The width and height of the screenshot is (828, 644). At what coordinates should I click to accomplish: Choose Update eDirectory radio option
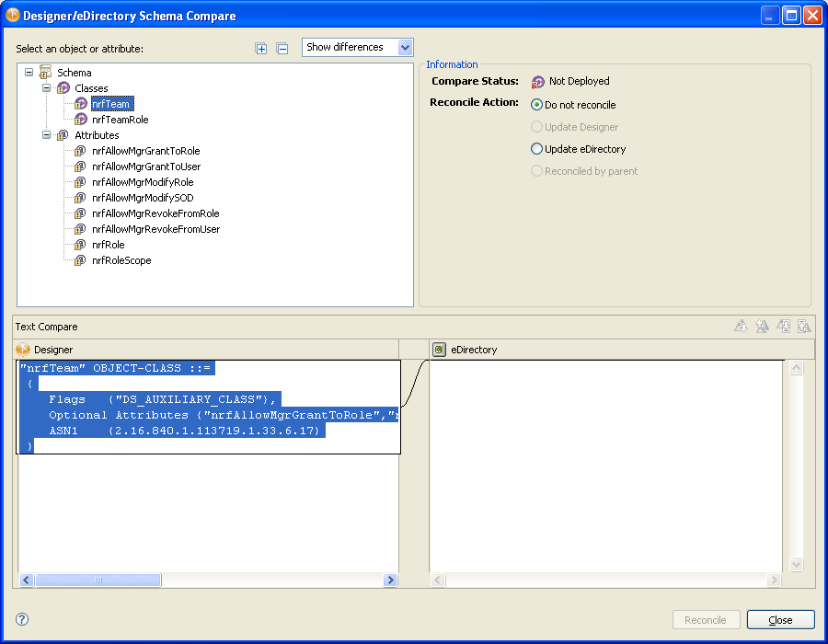579,149
